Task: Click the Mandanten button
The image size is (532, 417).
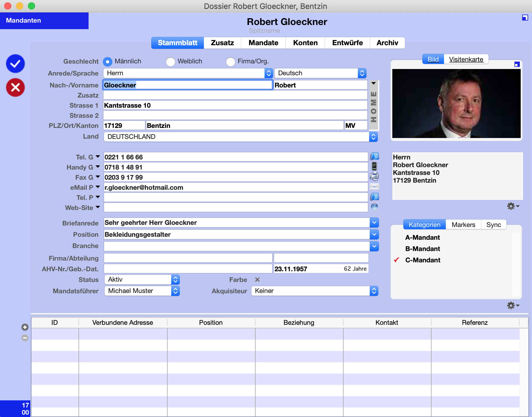Action: pos(44,21)
